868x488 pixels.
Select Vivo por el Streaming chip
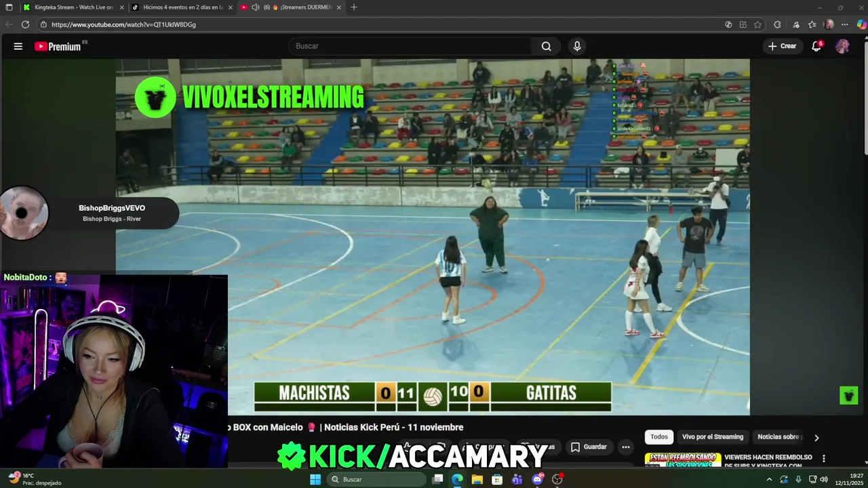[x=713, y=437]
